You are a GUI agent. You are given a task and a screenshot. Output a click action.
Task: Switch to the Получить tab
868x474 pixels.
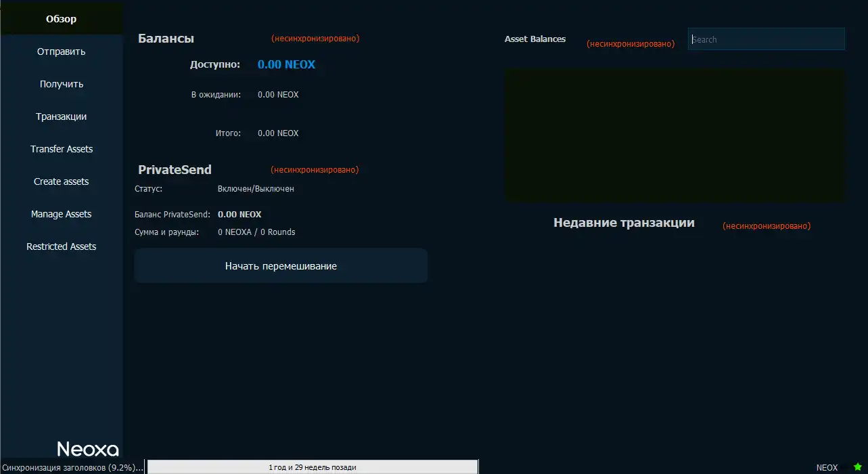61,84
